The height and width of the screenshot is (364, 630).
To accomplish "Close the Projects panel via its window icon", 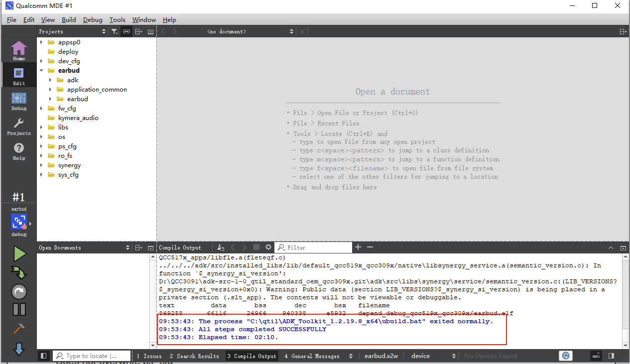I will pyautogui.click(x=150, y=31).
